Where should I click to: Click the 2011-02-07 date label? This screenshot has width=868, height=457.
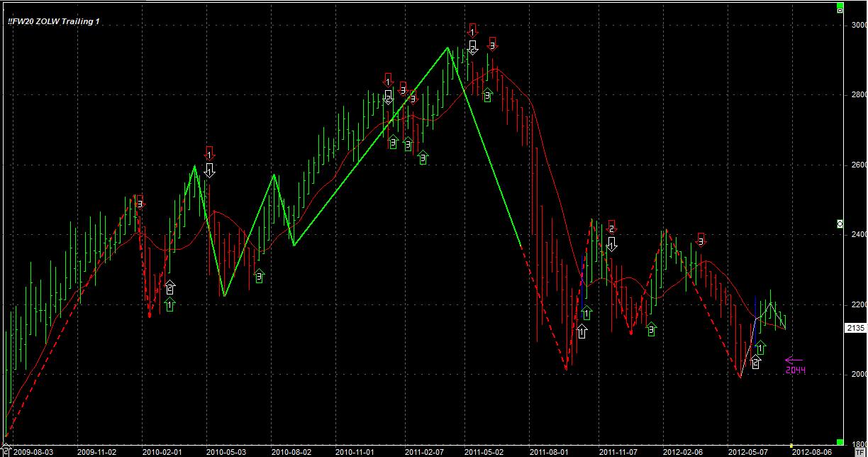(424, 451)
